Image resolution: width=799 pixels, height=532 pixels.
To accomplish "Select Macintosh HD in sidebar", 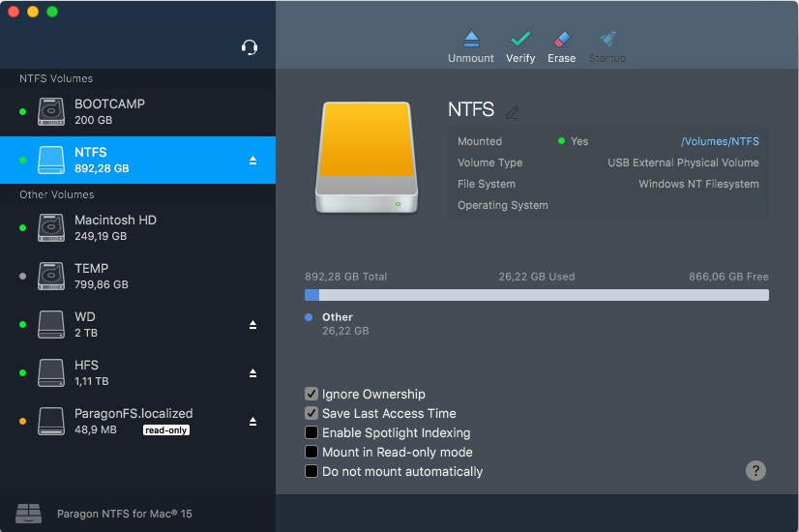I will pyautogui.click(x=114, y=227).
